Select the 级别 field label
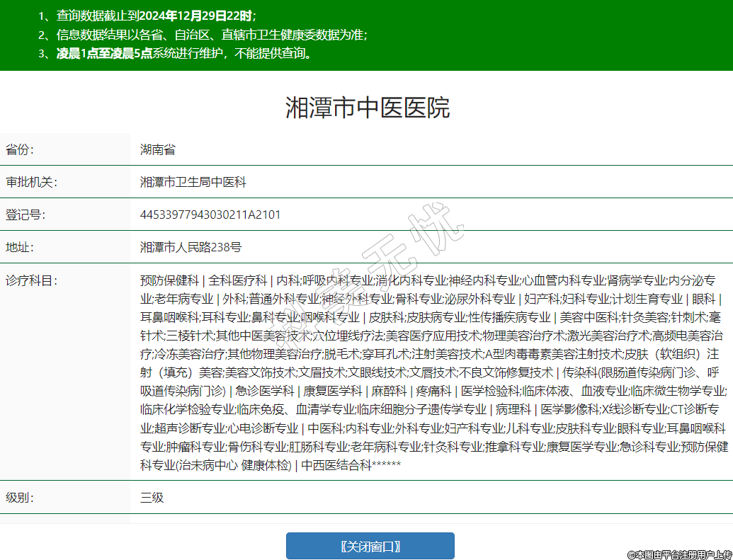Viewport: 733px width, 560px height. click(x=20, y=497)
